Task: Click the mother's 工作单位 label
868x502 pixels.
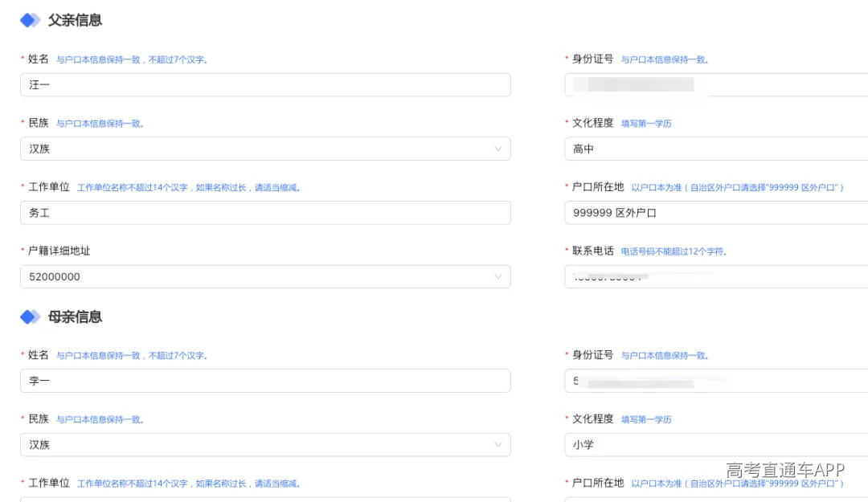Action: click(49, 484)
